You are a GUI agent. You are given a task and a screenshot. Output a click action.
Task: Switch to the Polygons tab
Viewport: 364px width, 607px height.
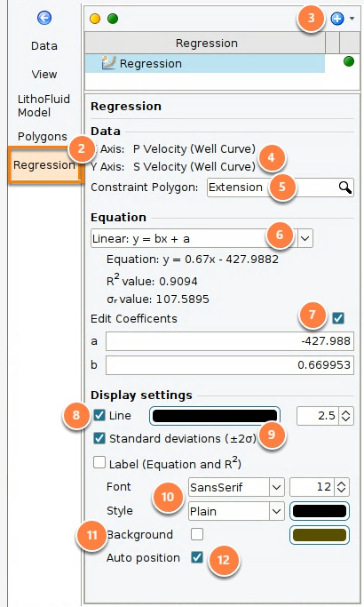tap(42, 137)
